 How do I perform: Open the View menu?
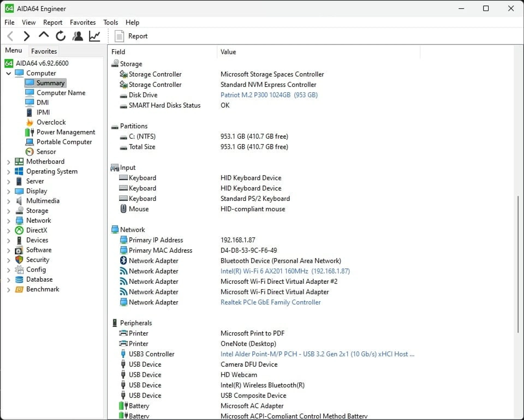pyautogui.click(x=29, y=22)
